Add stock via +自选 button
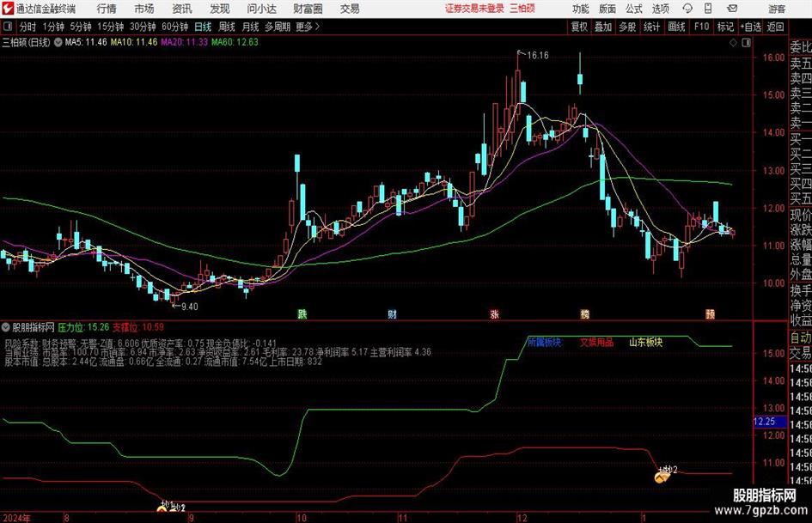812x523 pixels. (751, 27)
